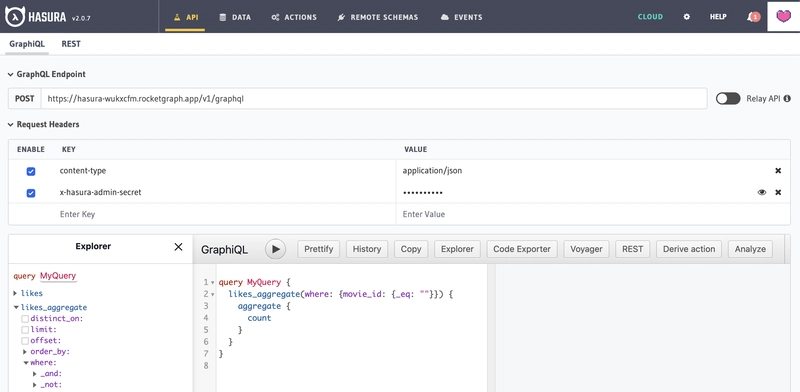This screenshot has height=392, width=800.
Task: Expand the likes tree node
Action: (16, 293)
